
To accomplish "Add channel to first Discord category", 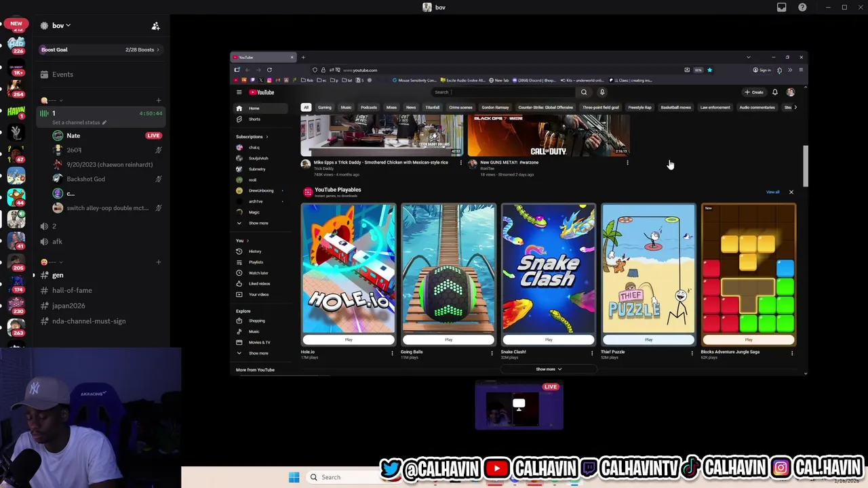I will click(159, 100).
